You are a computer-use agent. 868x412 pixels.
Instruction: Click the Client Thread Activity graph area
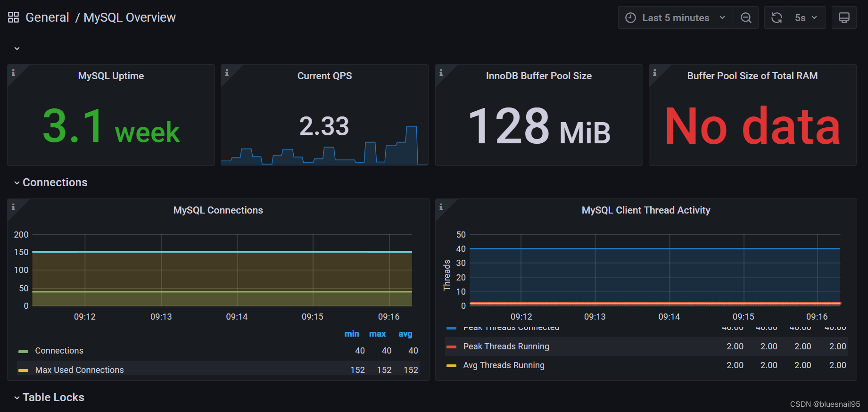[x=655, y=270]
